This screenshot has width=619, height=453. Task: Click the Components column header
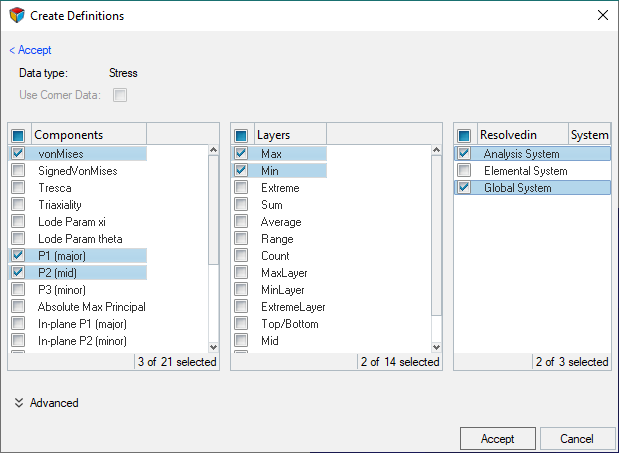tap(88, 135)
